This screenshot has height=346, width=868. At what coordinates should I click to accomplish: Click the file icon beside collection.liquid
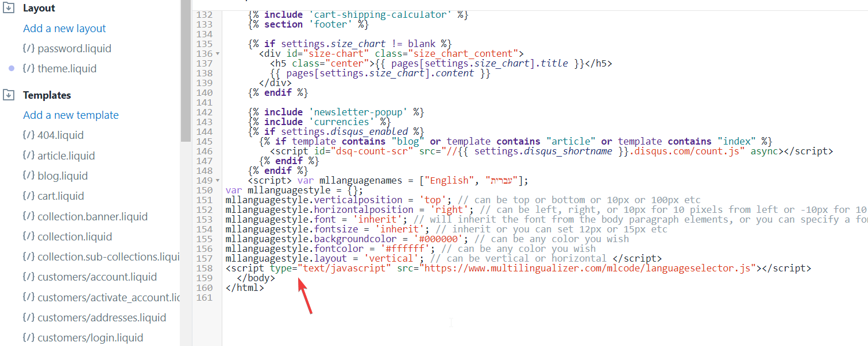coord(28,236)
